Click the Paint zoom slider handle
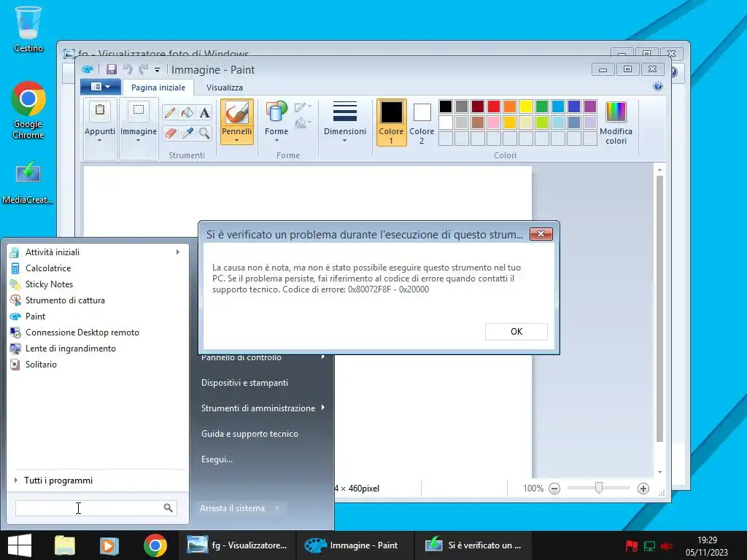 point(599,488)
